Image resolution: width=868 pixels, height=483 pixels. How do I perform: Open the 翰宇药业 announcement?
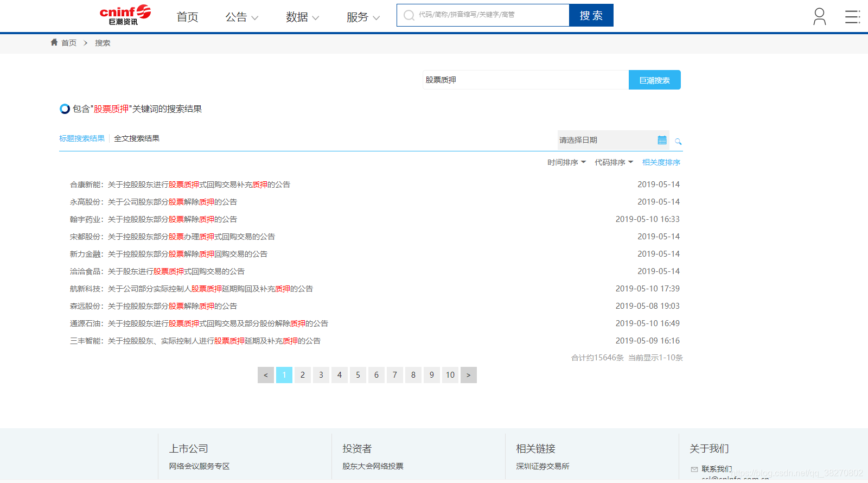(154, 219)
